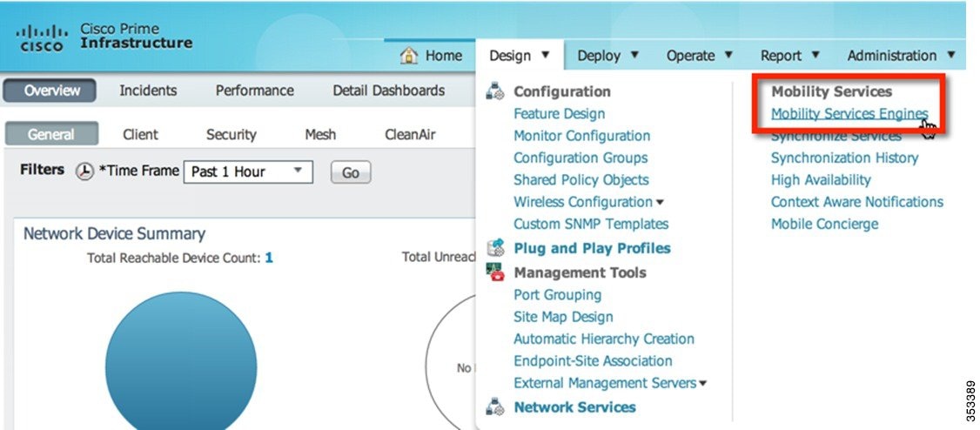Select the Mesh sub-tab
The height and width of the screenshot is (430, 980).
coord(320,134)
